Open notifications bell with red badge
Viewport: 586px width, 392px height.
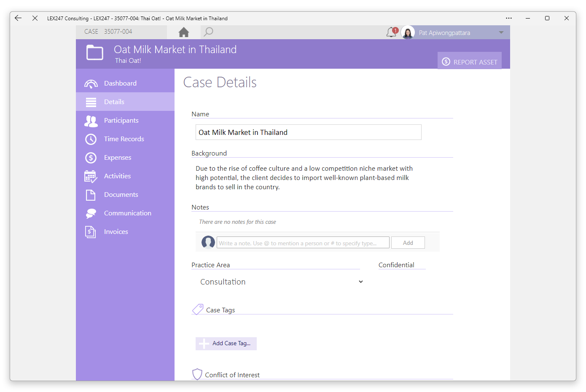(392, 32)
